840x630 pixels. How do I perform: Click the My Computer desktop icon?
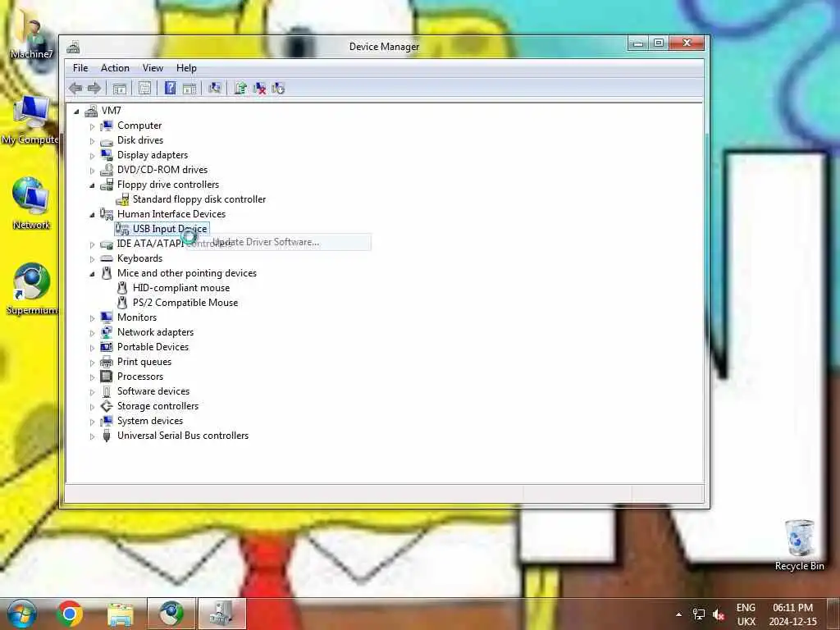(x=30, y=120)
